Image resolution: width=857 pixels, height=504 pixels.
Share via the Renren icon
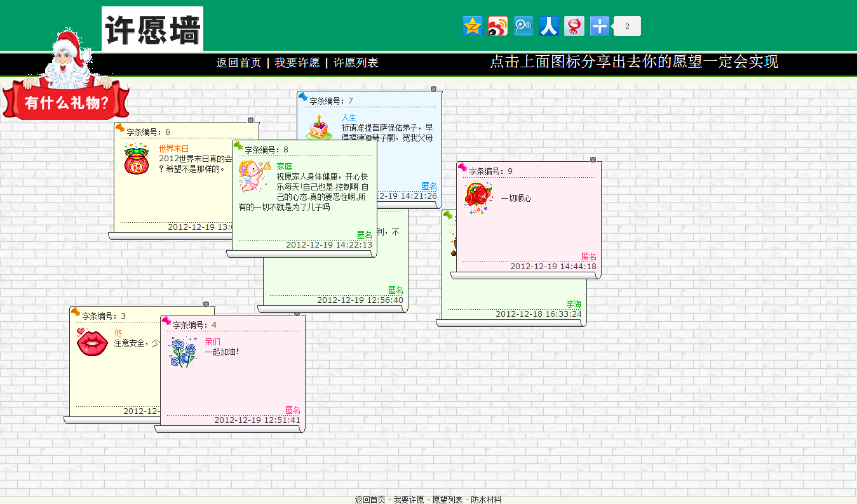(548, 26)
